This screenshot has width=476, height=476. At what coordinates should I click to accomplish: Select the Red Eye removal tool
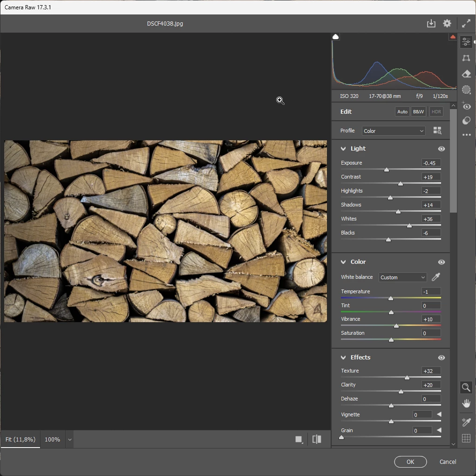(466, 106)
